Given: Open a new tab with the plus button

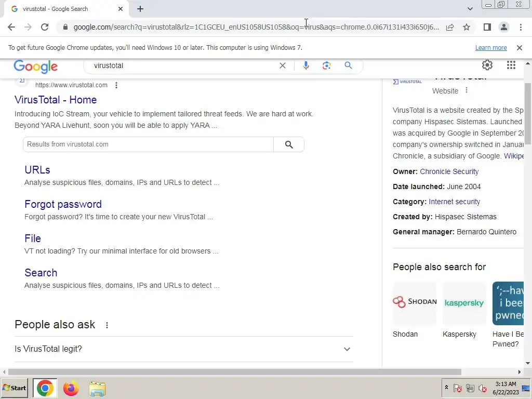Looking at the screenshot, I should tap(140, 9).
